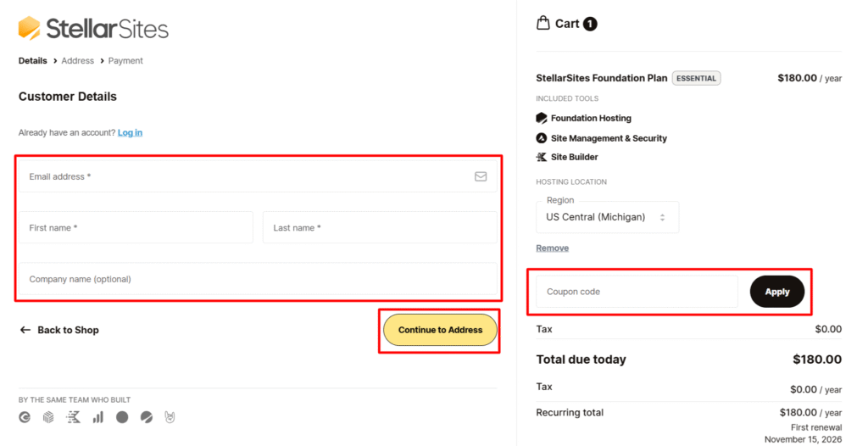Click the Site Builder icon in cart
Image resolution: width=868 pixels, height=446 pixels.
(542, 157)
